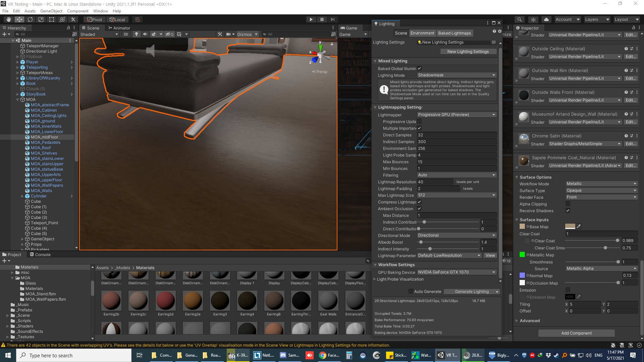
Task: Open Lighting help question icon
Action: 494,31
